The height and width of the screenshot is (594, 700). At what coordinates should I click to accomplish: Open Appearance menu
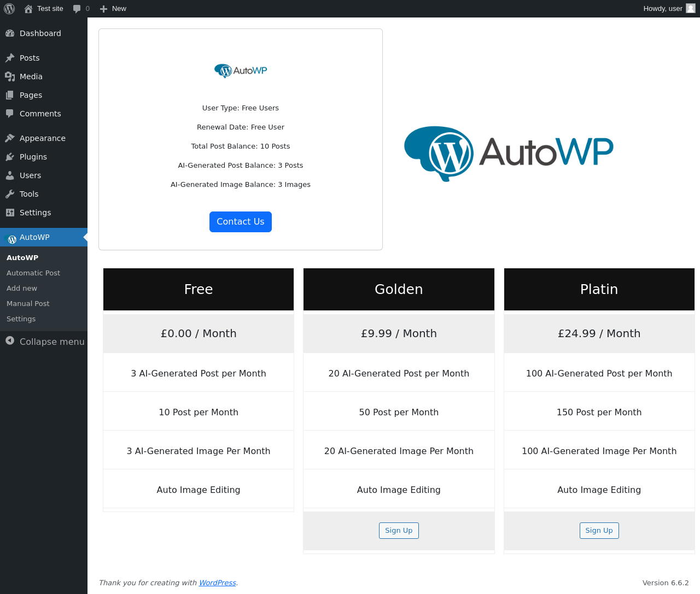44,138
